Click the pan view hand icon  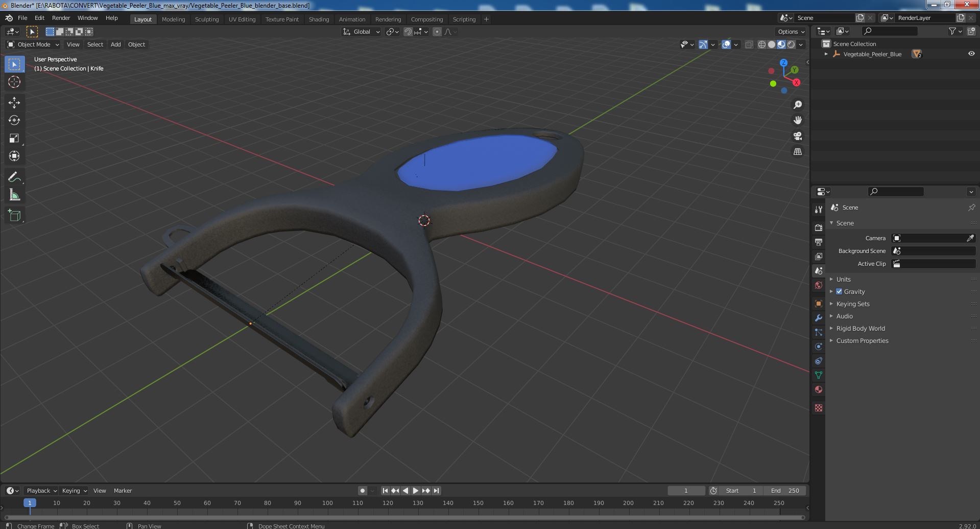(x=797, y=120)
